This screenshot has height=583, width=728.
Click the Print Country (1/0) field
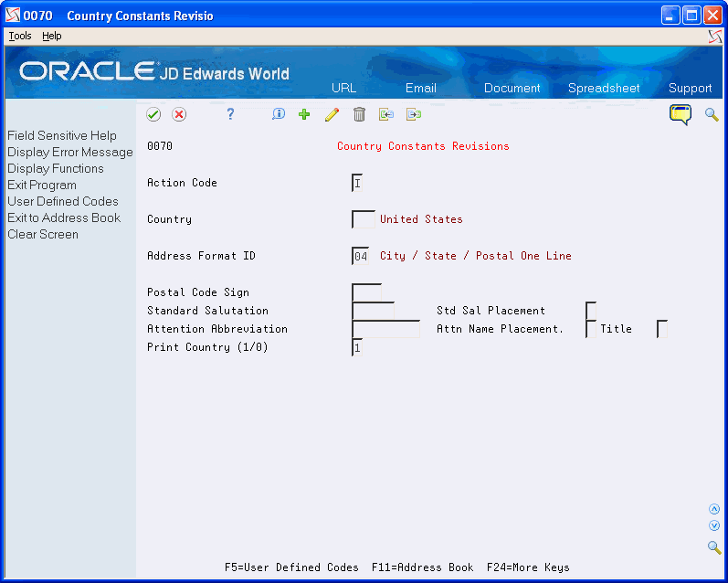coord(357,347)
